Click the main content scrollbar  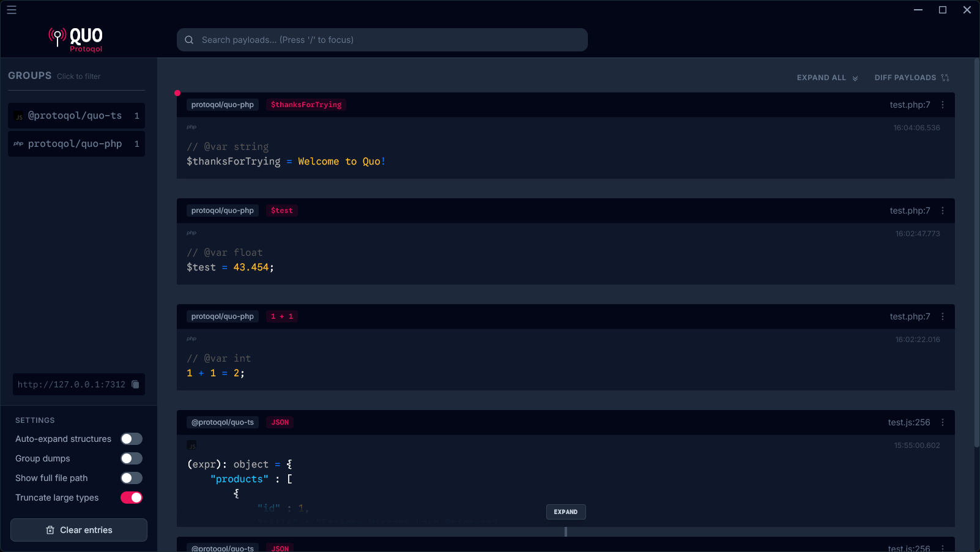coord(977,252)
